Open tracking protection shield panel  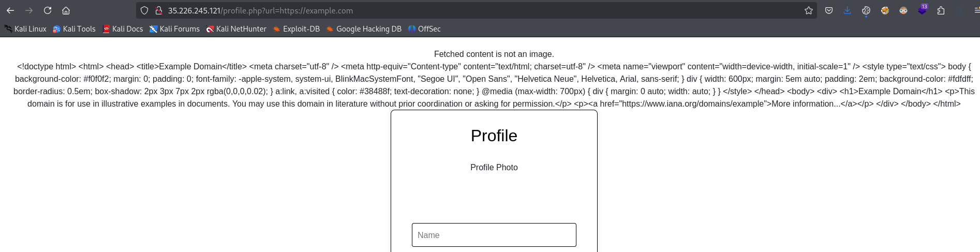[x=145, y=10]
